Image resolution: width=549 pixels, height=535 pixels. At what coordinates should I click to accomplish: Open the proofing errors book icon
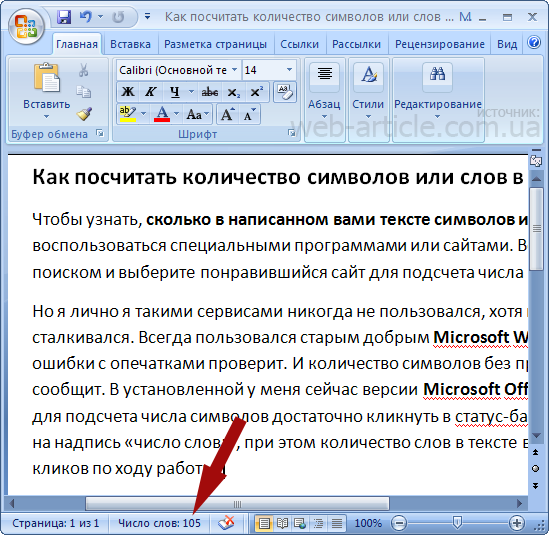point(226,523)
